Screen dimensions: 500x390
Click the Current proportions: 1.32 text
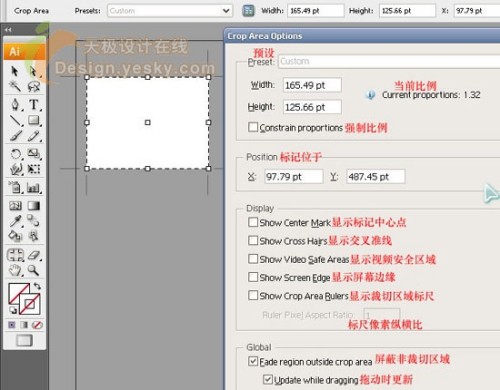click(x=431, y=95)
